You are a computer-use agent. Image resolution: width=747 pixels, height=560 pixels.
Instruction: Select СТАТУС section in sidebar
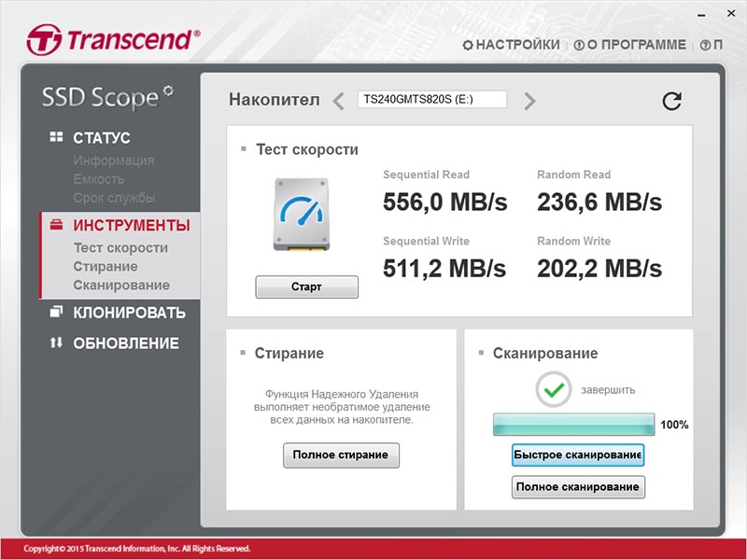(x=102, y=137)
